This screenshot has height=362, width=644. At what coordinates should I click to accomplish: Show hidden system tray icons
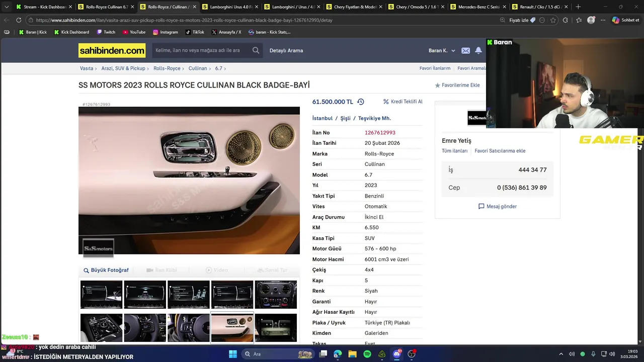(561, 354)
